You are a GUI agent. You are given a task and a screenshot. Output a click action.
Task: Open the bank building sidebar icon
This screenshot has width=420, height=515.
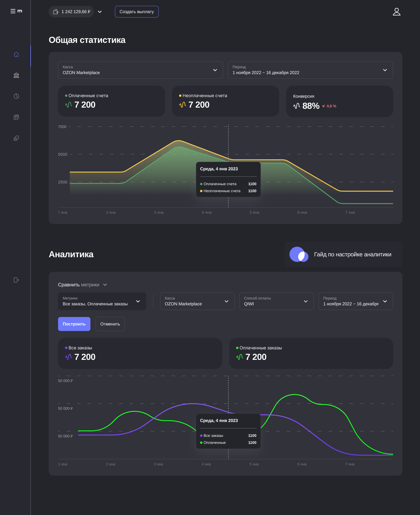pyautogui.click(x=16, y=76)
